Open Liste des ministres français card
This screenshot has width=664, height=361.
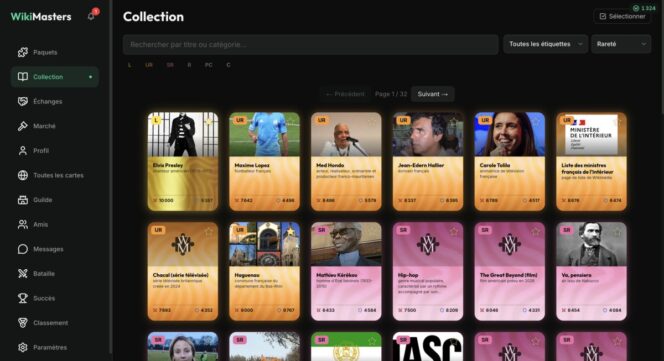pos(592,161)
